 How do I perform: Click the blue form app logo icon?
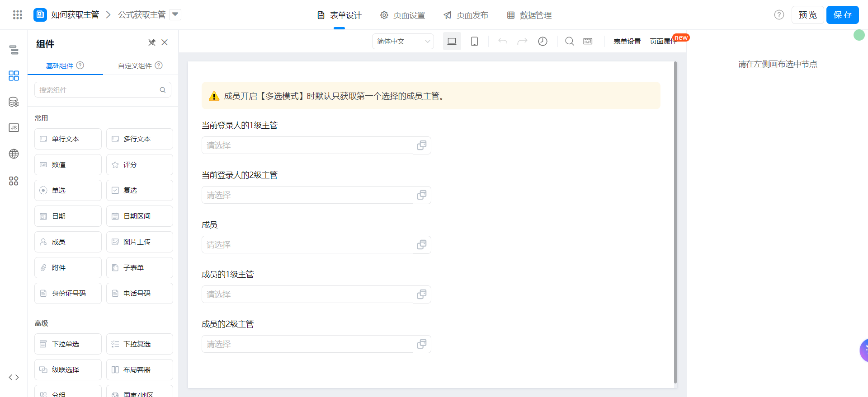[40, 15]
